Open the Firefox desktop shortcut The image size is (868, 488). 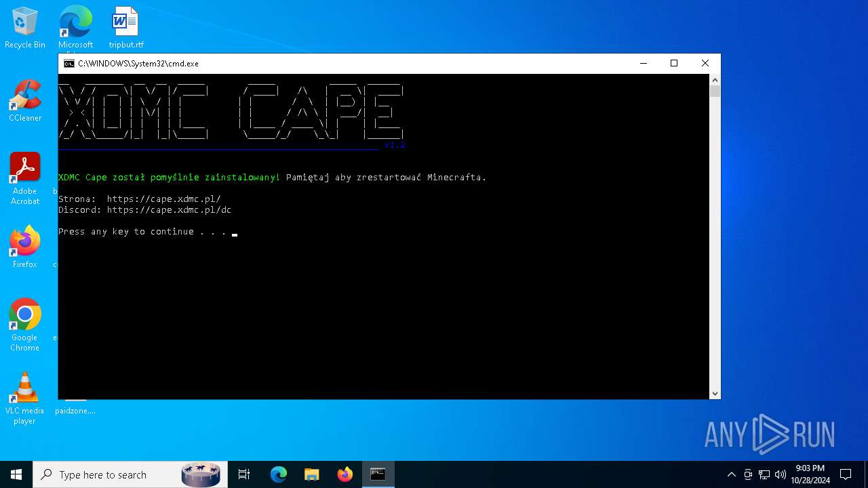pyautogui.click(x=25, y=247)
